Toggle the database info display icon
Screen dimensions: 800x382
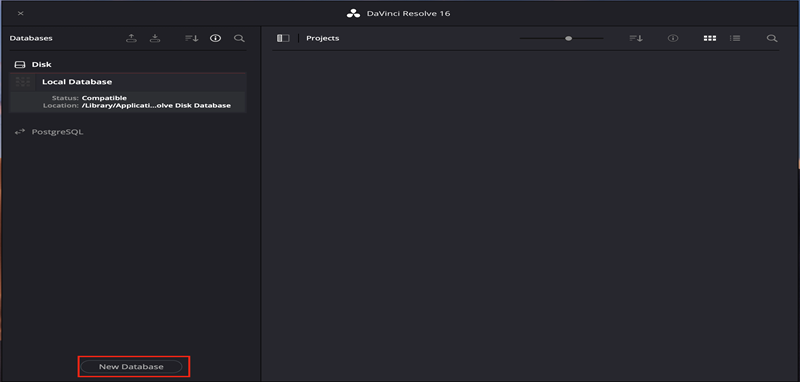pos(215,38)
